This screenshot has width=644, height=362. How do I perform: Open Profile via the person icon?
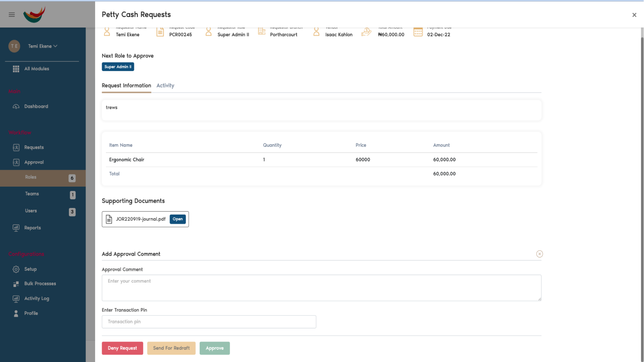[x=16, y=313]
